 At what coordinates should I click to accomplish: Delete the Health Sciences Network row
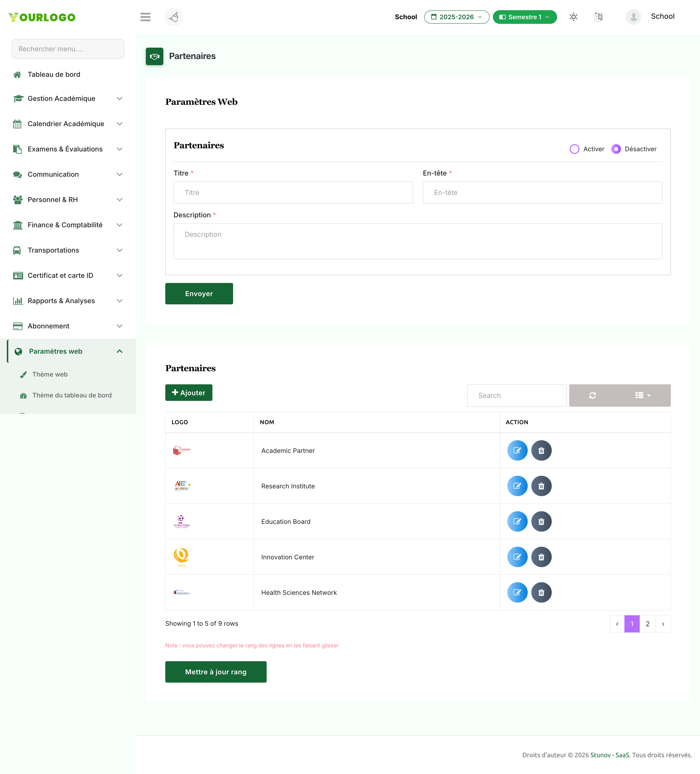point(541,592)
